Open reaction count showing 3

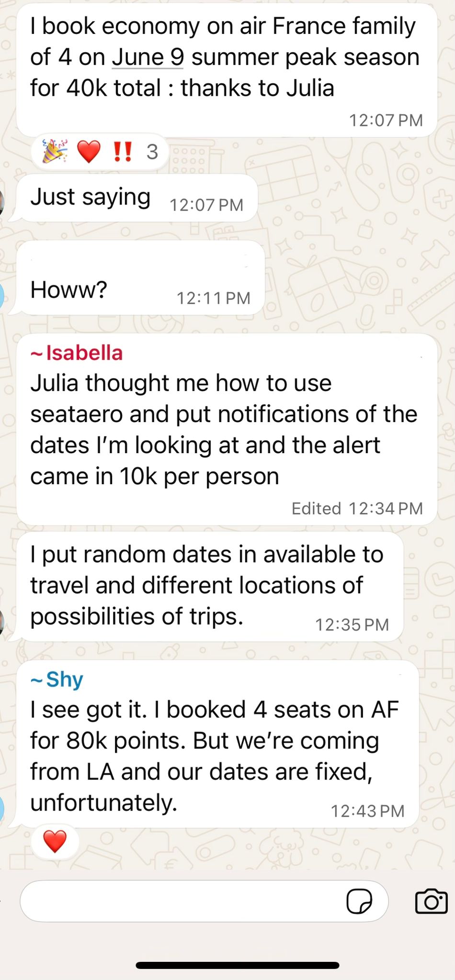(152, 152)
